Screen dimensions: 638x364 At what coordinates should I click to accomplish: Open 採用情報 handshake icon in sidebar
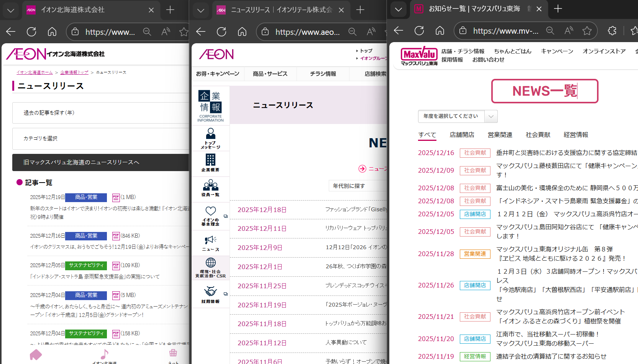[x=210, y=295]
